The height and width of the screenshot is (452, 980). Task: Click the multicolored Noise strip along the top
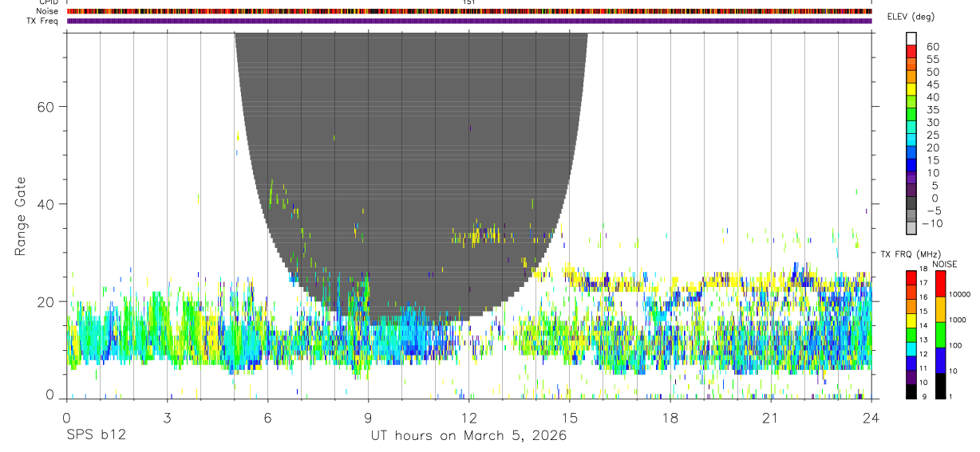pyautogui.click(x=469, y=11)
